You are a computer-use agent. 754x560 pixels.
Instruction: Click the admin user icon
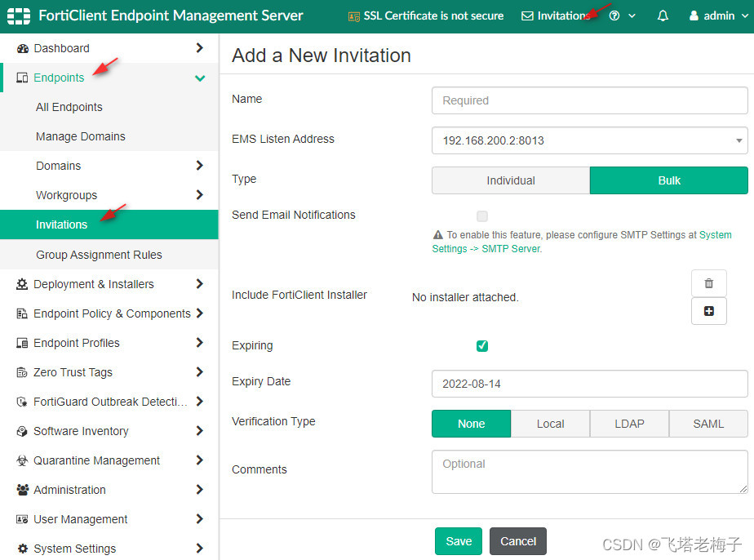(x=694, y=16)
